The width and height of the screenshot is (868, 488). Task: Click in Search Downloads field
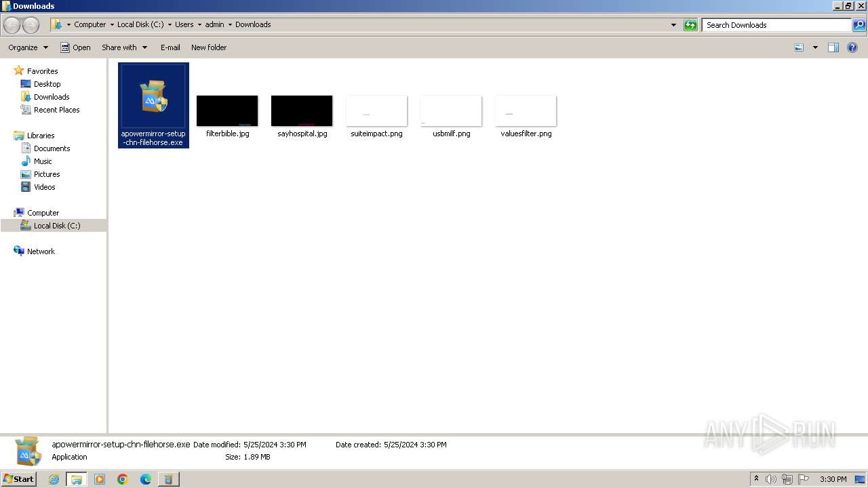776,25
